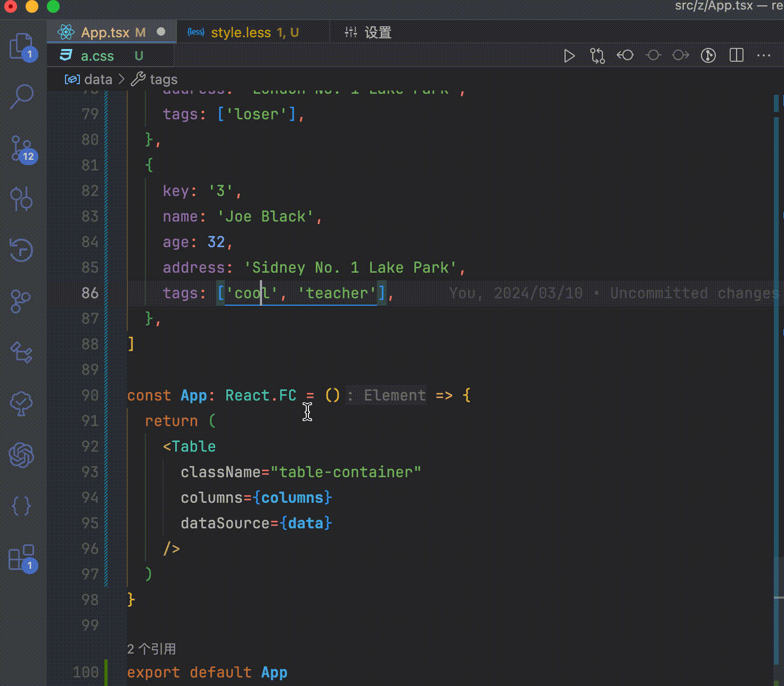Click the unsaved dot on App.tsx tab
This screenshot has width=784, height=686.
(161, 32)
